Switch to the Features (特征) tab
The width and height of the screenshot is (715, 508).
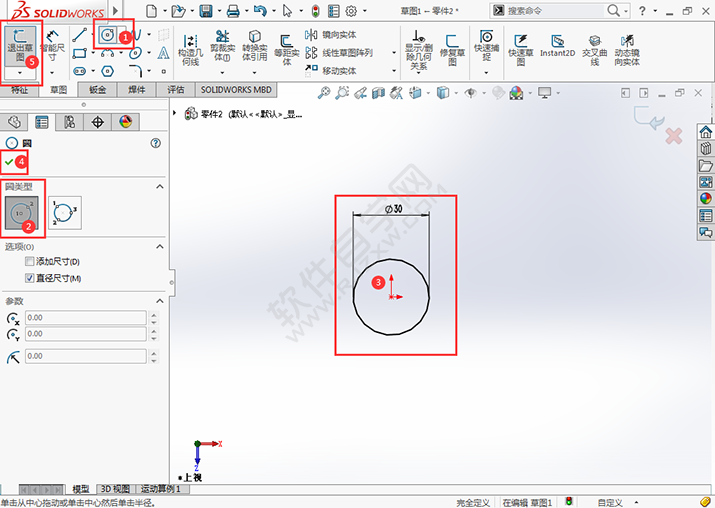(20, 90)
